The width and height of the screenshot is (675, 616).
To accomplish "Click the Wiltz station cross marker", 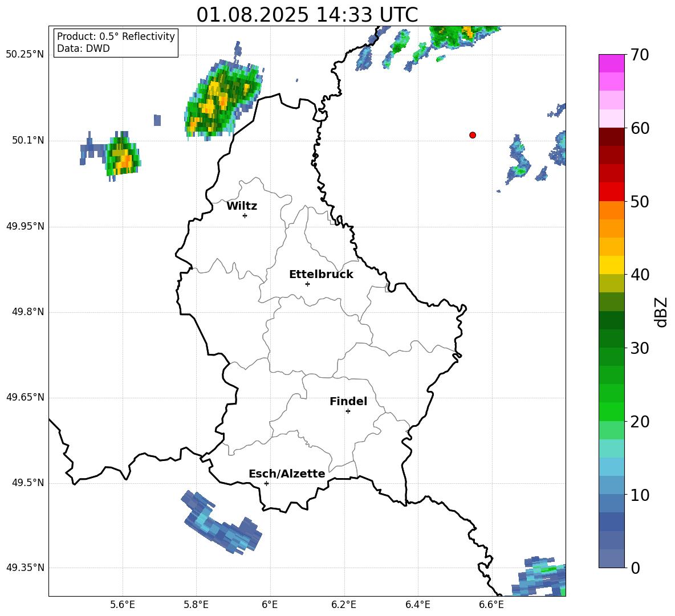I will tap(245, 215).
